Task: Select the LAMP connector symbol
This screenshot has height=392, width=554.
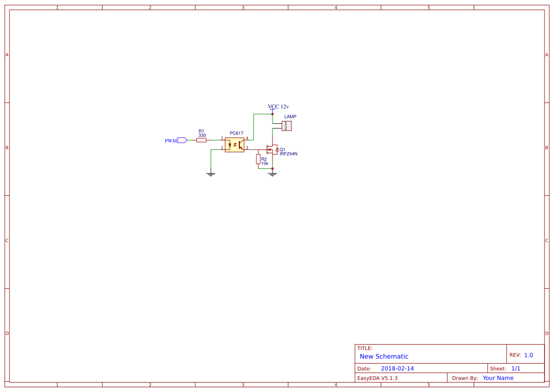Action: pos(287,126)
